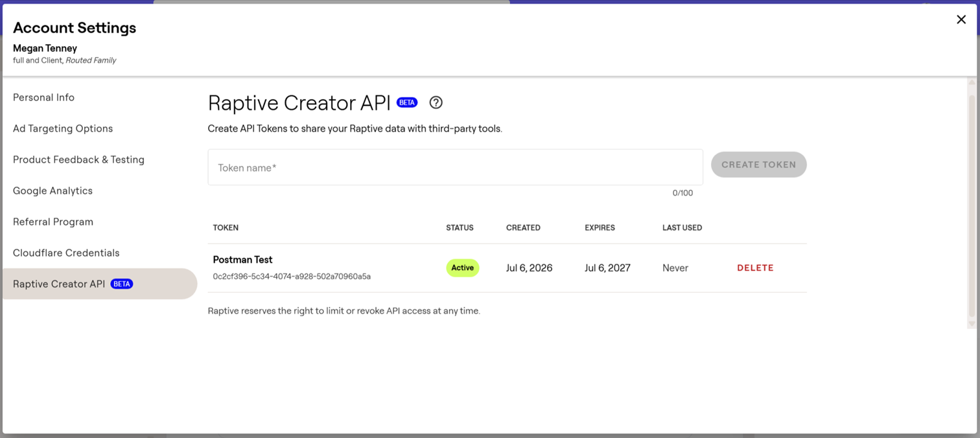
Task: Click the BETA badge next to the page title
Action: pos(407,102)
